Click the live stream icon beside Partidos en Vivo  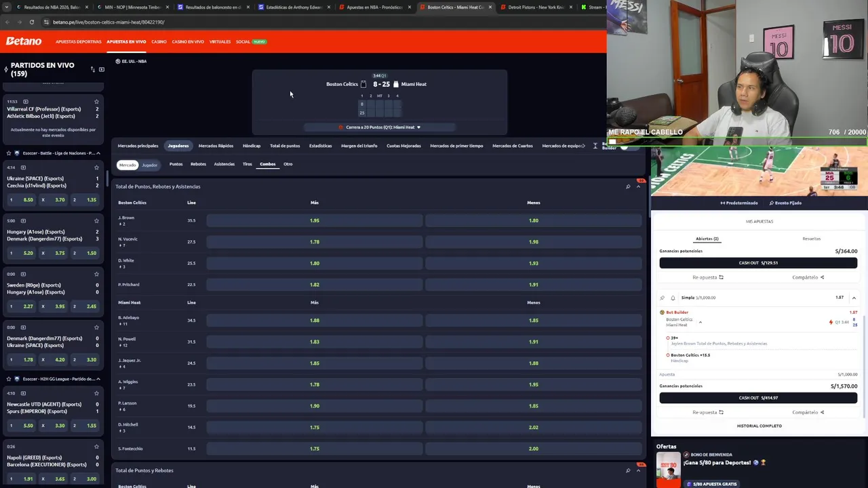tap(102, 69)
